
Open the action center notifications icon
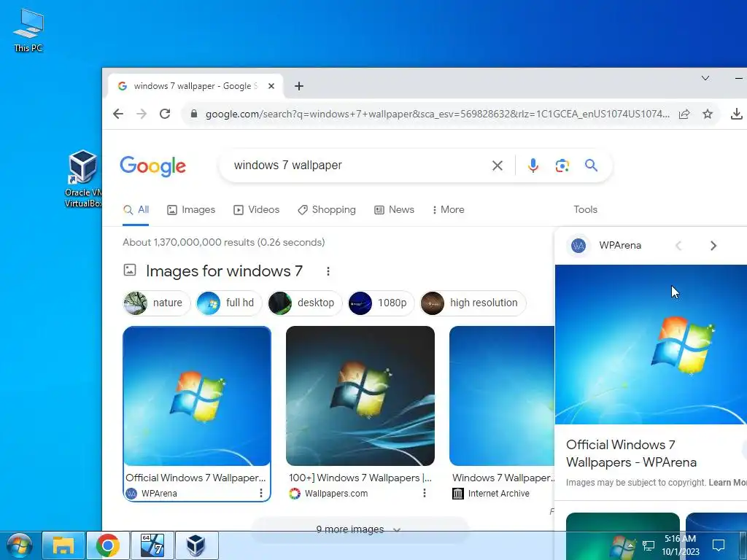point(719,545)
